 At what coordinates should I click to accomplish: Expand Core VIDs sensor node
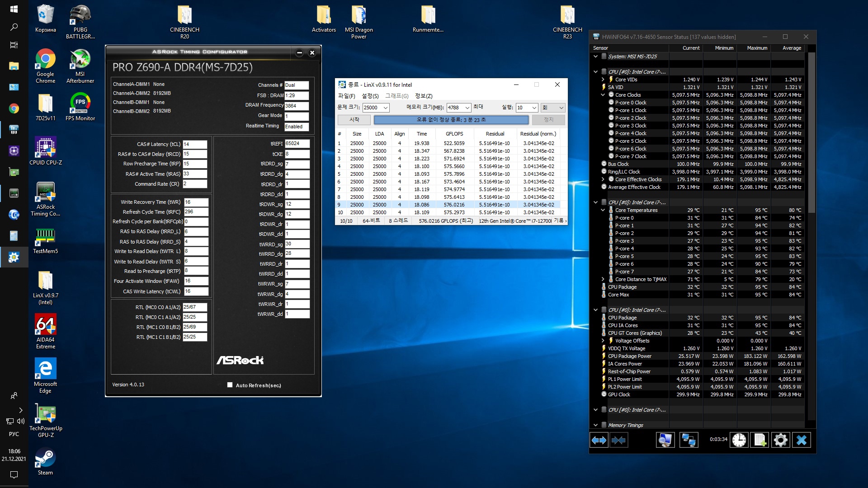tap(603, 80)
